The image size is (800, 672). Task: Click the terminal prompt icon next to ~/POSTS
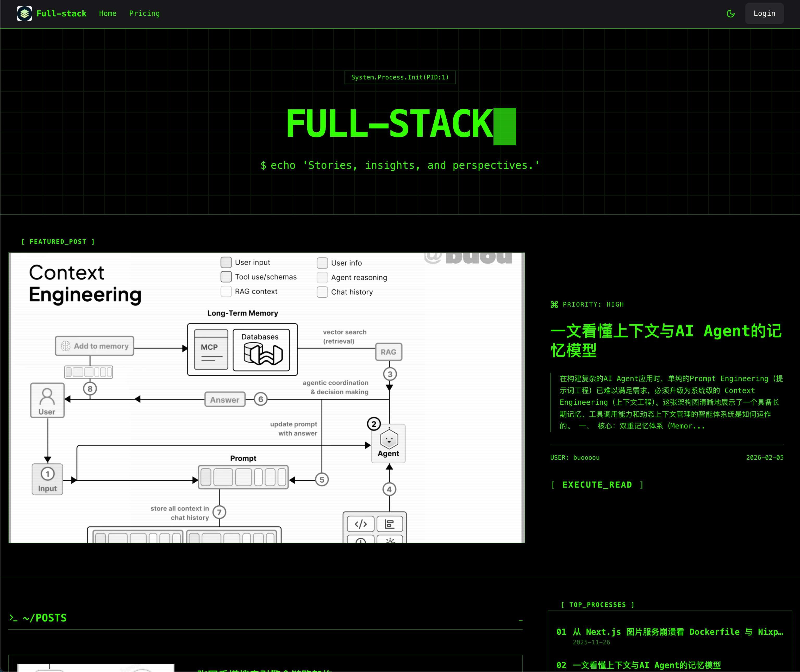click(x=13, y=618)
